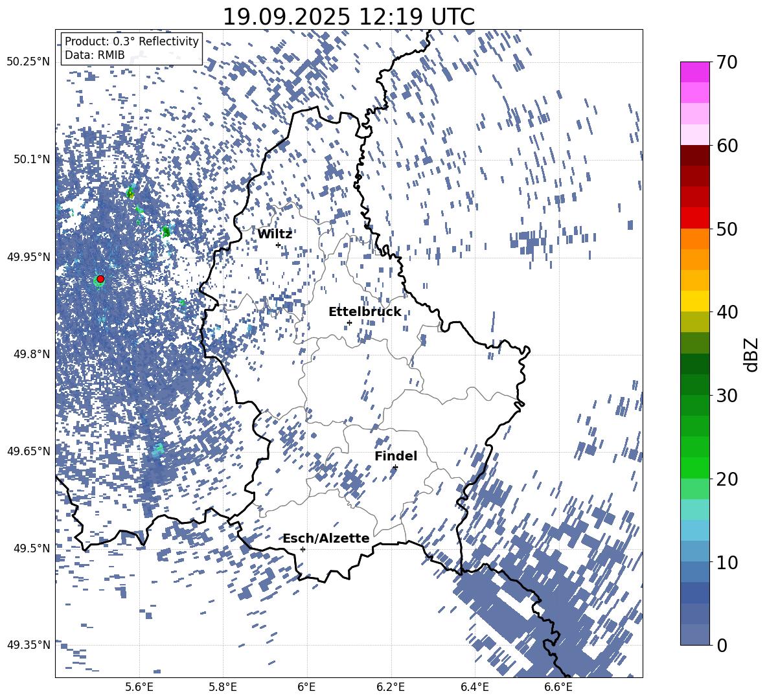The image size is (767, 700).
Task: Click the 6.6°E longitude label
Action: tap(558, 688)
